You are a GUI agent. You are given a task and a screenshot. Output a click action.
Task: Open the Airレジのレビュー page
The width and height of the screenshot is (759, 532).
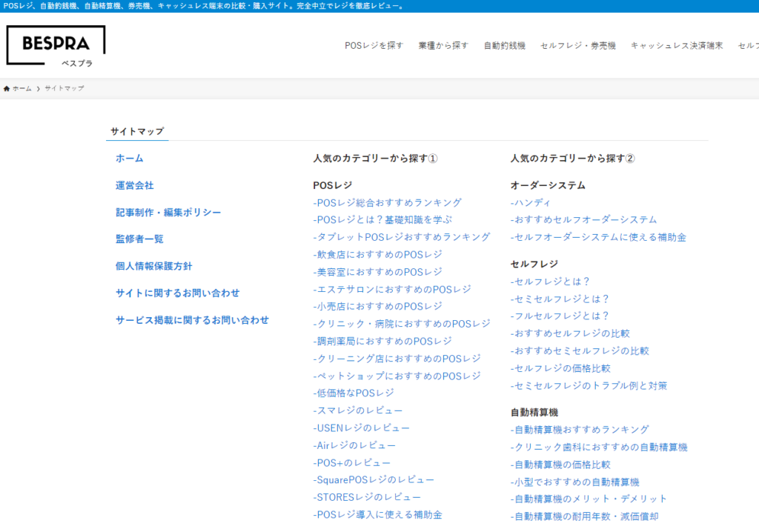[x=354, y=445]
